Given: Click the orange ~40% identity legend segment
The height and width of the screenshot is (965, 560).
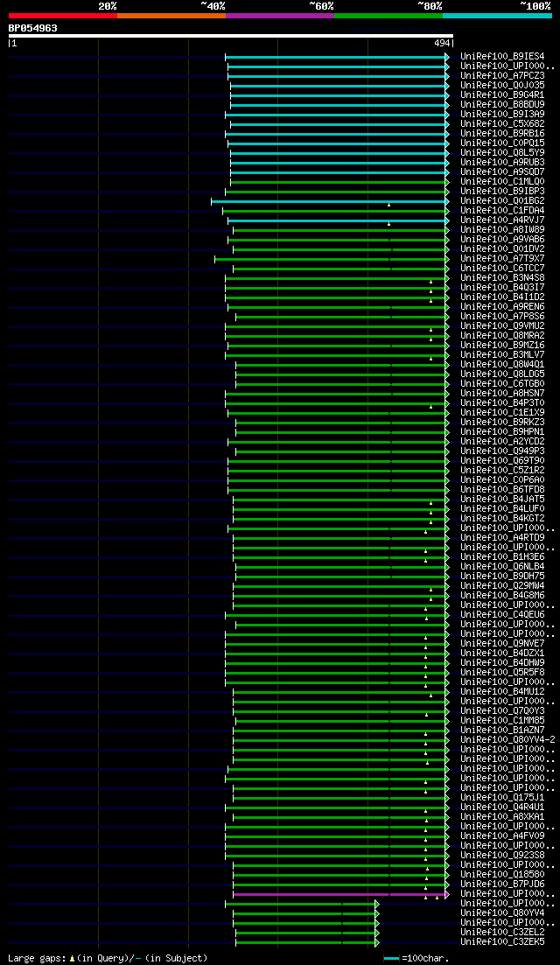Looking at the screenshot, I should (x=171, y=16).
